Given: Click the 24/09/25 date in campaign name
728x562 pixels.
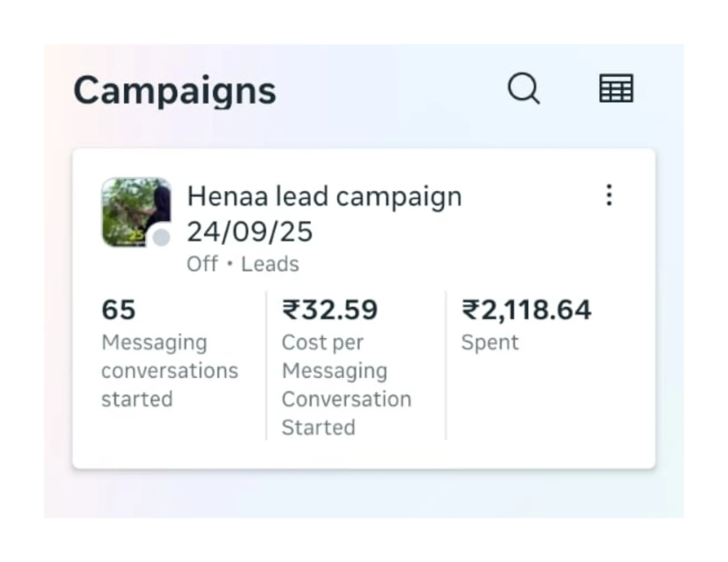Looking at the screenshot, I should 250,232.
